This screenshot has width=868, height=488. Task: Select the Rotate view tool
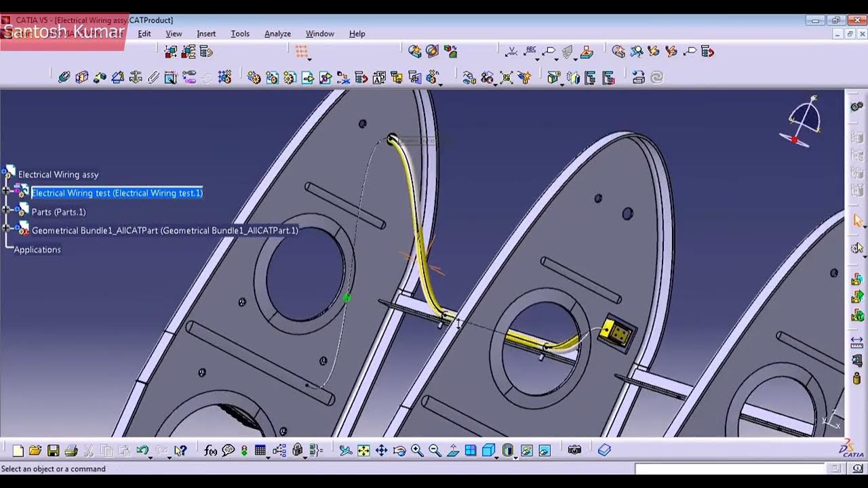coord(399,450)
